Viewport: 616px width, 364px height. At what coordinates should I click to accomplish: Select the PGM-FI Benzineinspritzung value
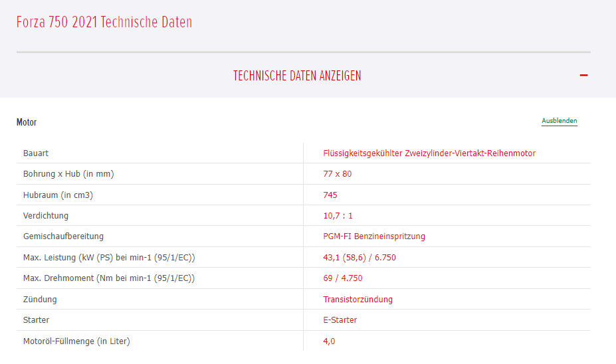click(374, 236)
